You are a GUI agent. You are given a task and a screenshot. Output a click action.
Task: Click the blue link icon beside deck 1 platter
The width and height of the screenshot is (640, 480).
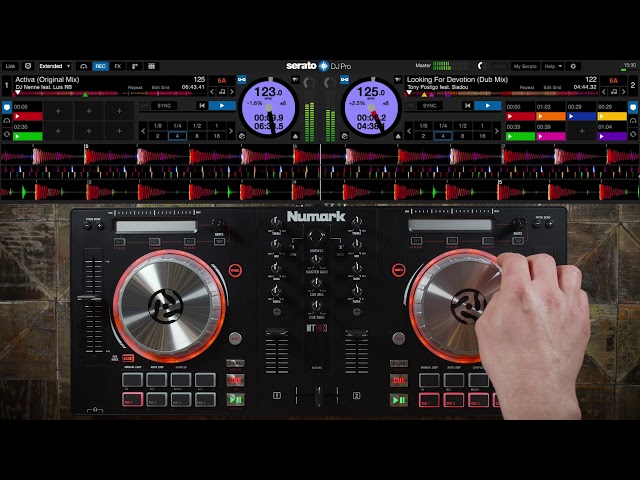pyautogui.click(x=242, y=80)
